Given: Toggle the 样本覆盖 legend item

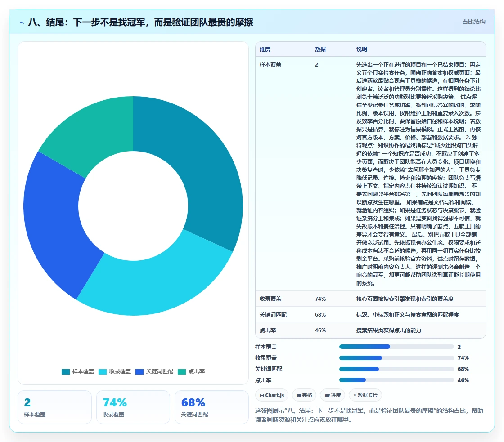Looking at the screenshot, I should click(x=78, y=371).
